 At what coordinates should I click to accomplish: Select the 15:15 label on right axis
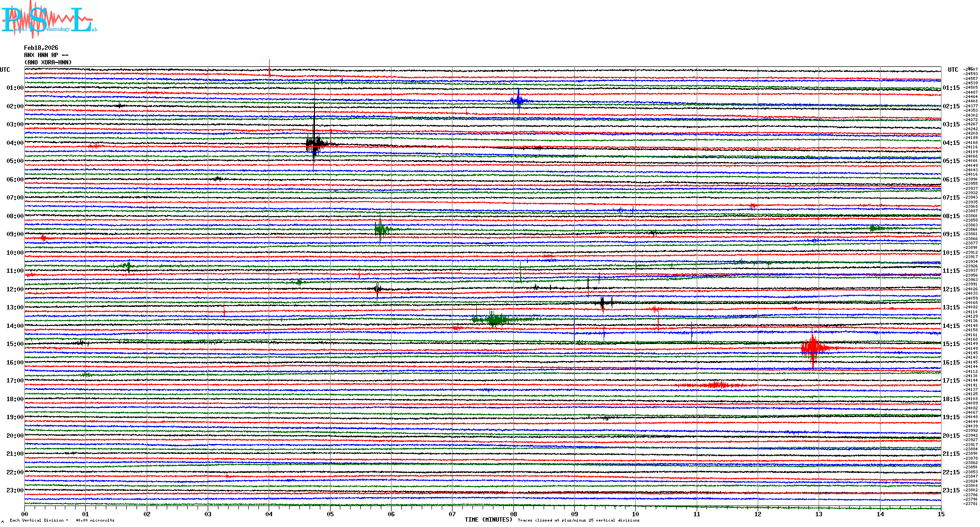pos(951,344)
